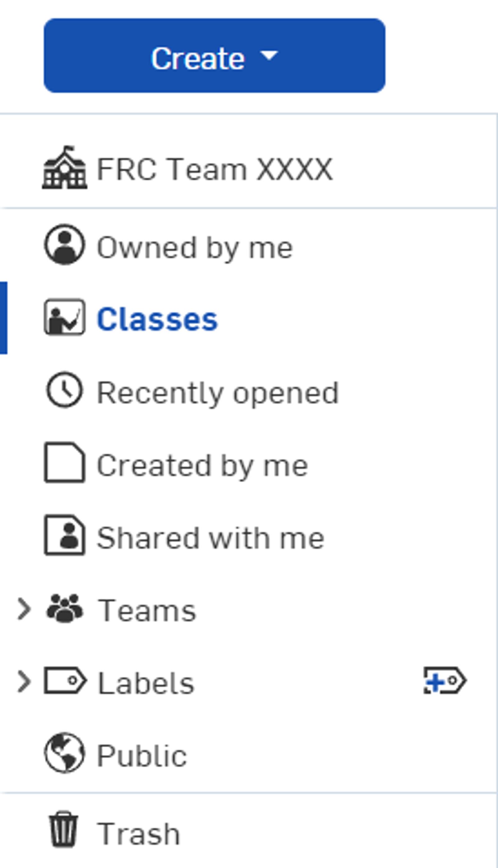
Task: Open the FRC Team XXXX workspace
Action: pos(212,167)
